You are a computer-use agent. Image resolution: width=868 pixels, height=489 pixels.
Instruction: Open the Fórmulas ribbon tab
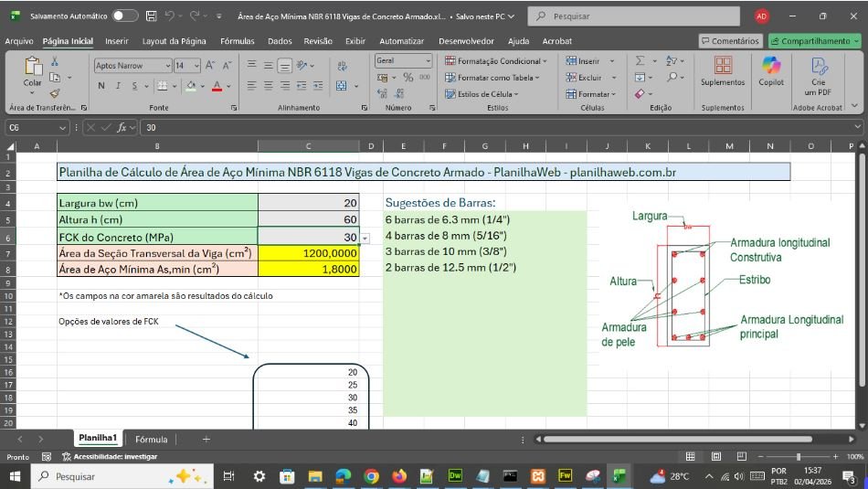click(237, 41)
